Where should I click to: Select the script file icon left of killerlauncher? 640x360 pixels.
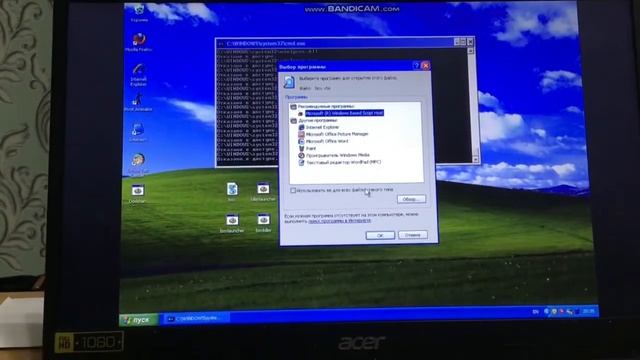click(x=232, y=192)
